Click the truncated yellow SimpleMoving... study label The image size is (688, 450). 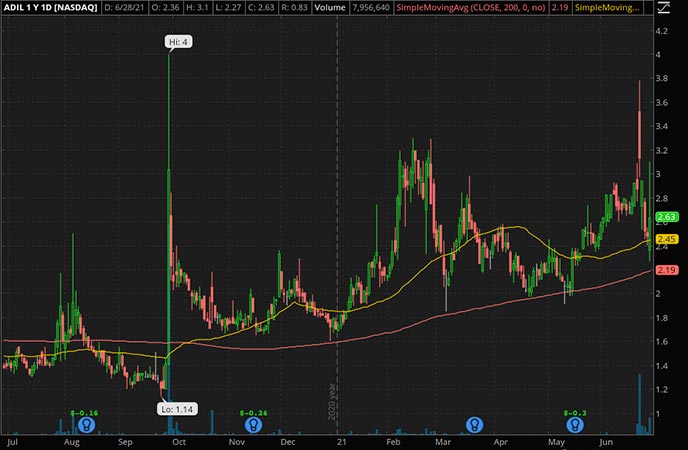pos(606,7)
